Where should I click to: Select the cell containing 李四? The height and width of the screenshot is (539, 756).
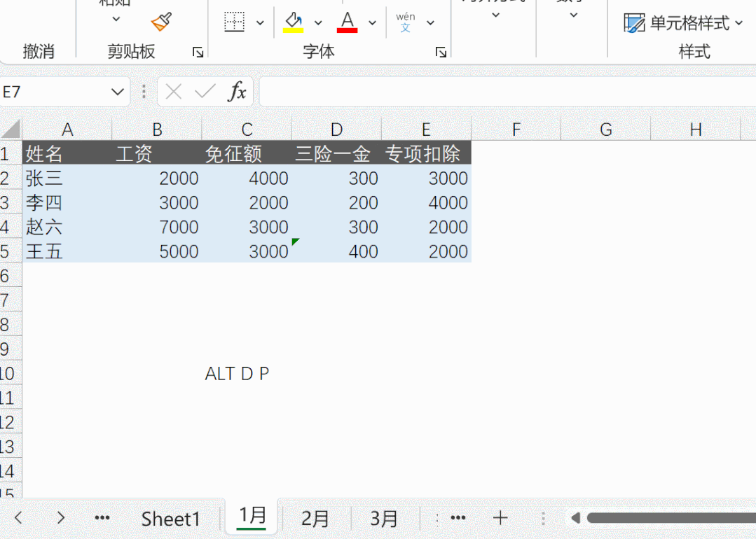click(x=67, y=203)
